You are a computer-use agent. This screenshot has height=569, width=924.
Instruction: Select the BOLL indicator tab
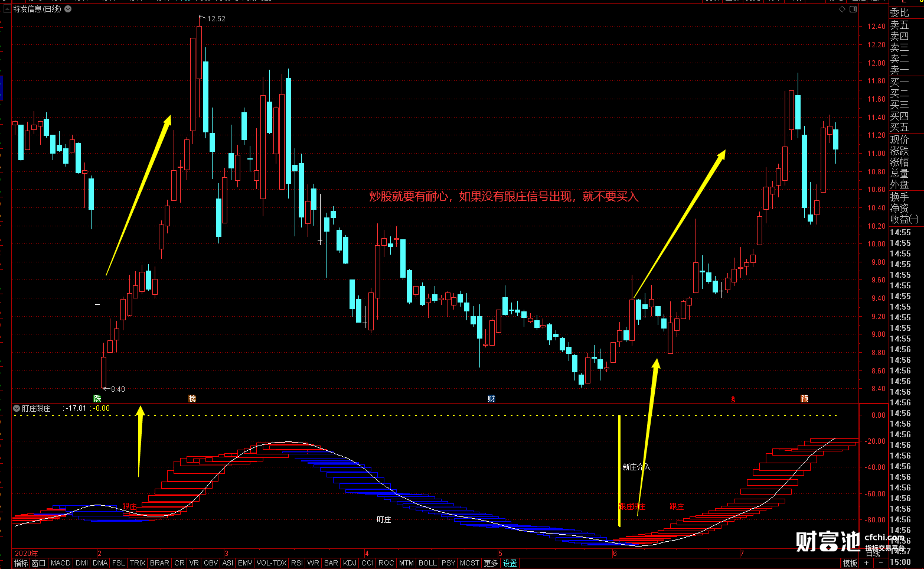[x=427, y=563]
